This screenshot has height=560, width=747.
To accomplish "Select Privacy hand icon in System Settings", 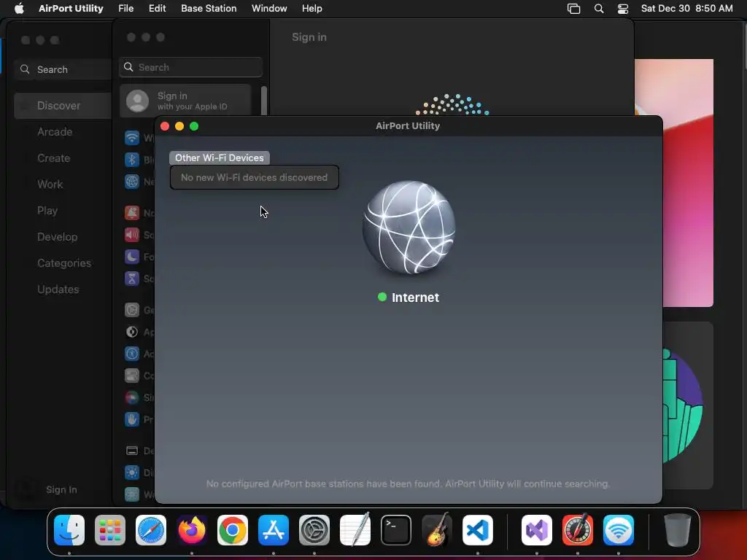I will (x=132, y=419).
